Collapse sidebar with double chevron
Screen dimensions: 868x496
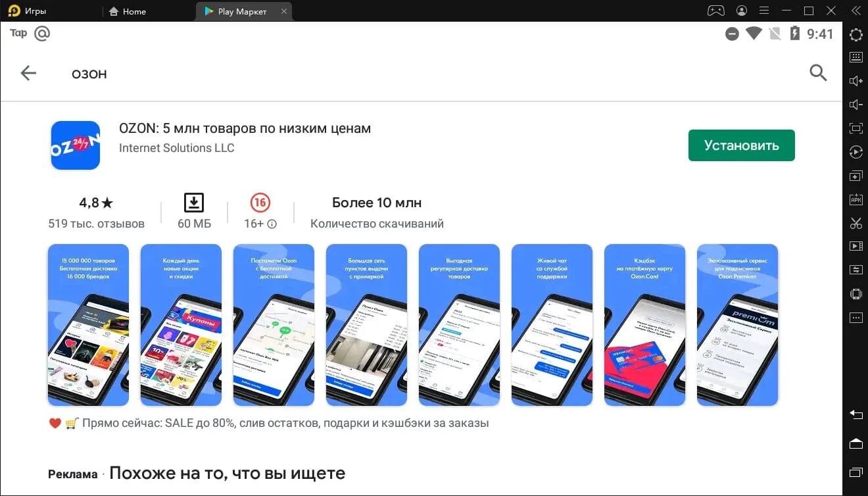(x=856, y=11)
